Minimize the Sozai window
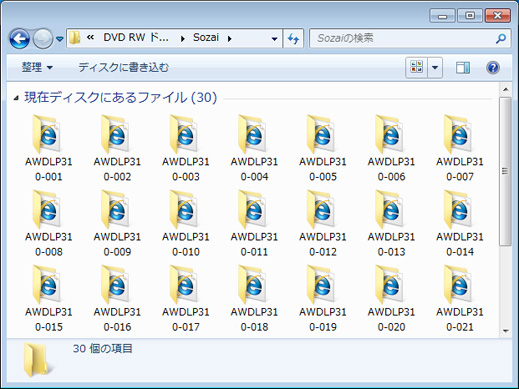 pos(442,16)
